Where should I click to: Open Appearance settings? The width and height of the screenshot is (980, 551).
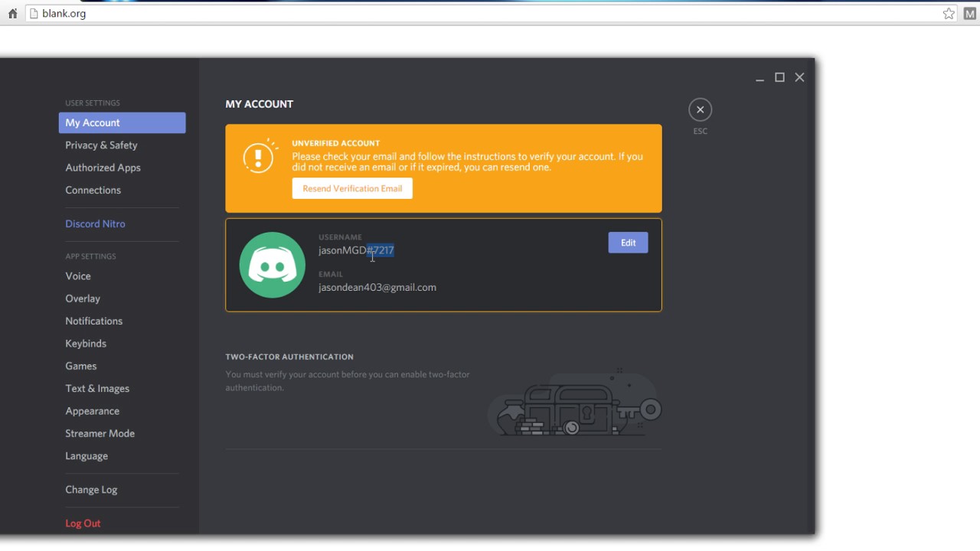tap(92, 411)
